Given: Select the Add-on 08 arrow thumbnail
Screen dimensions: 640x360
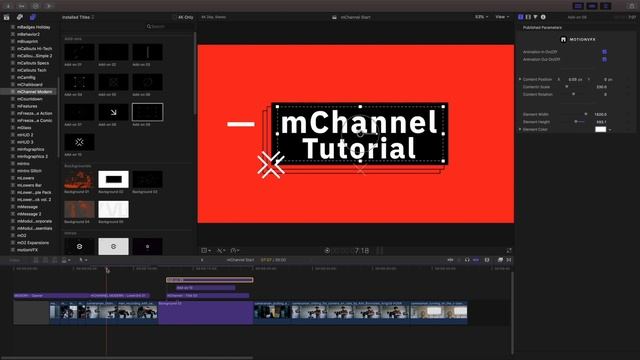Looking at the screenshot, I should (113, 112).
